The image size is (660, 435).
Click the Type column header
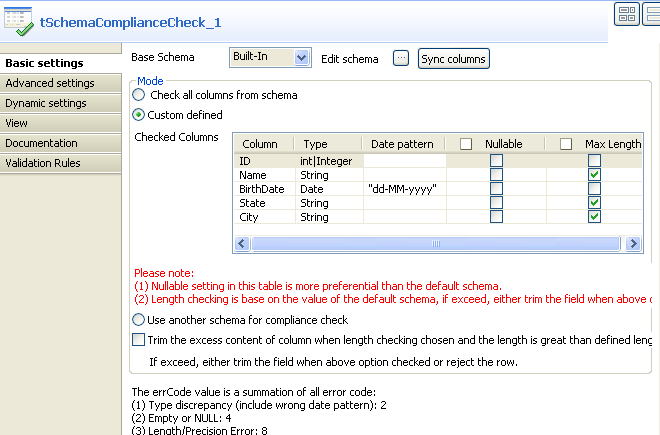[328, 144]
